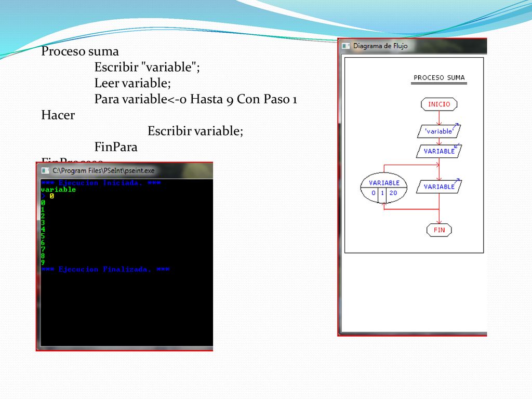Click the green "variable" prompt in the console
Screen dimensions: 532x399
pos(58,190)
